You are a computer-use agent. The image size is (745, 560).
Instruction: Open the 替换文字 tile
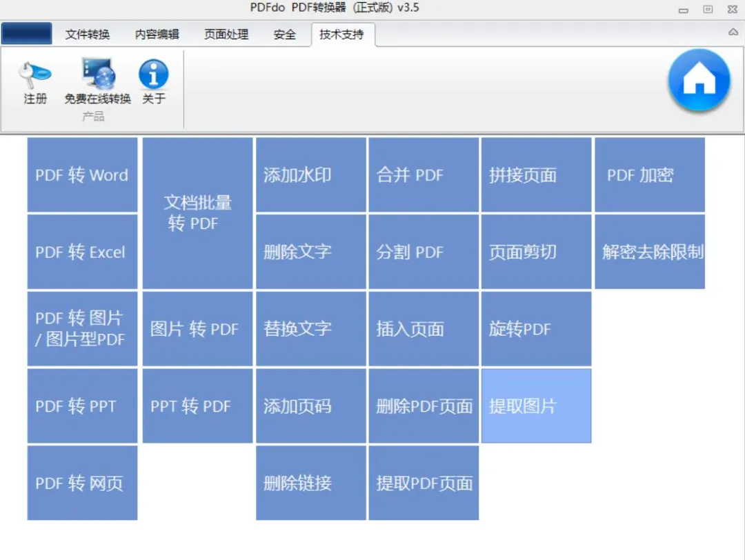point(311,329)
